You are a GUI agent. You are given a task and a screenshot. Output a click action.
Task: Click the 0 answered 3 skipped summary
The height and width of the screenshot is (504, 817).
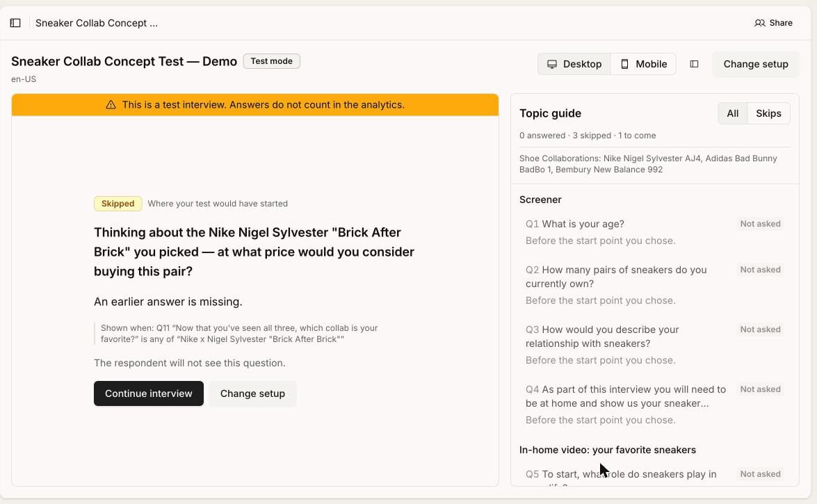tap(588, 136)
